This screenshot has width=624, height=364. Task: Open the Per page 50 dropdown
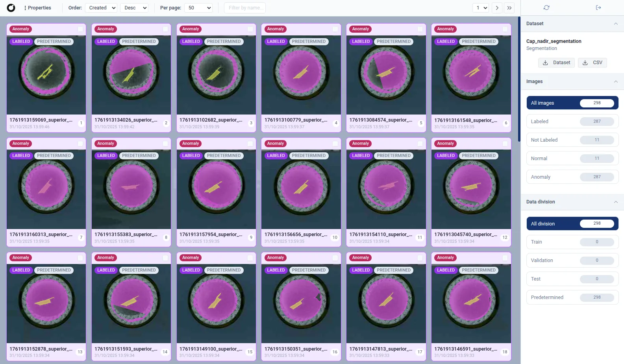coord(198,8)
